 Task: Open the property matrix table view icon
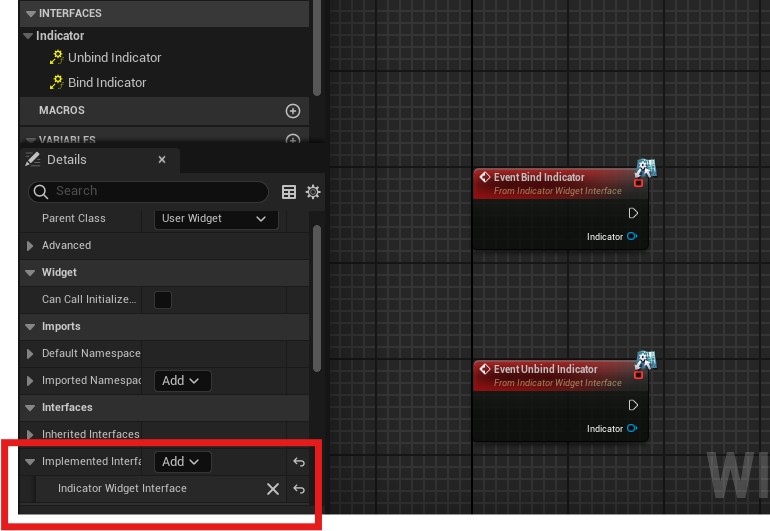289,192
